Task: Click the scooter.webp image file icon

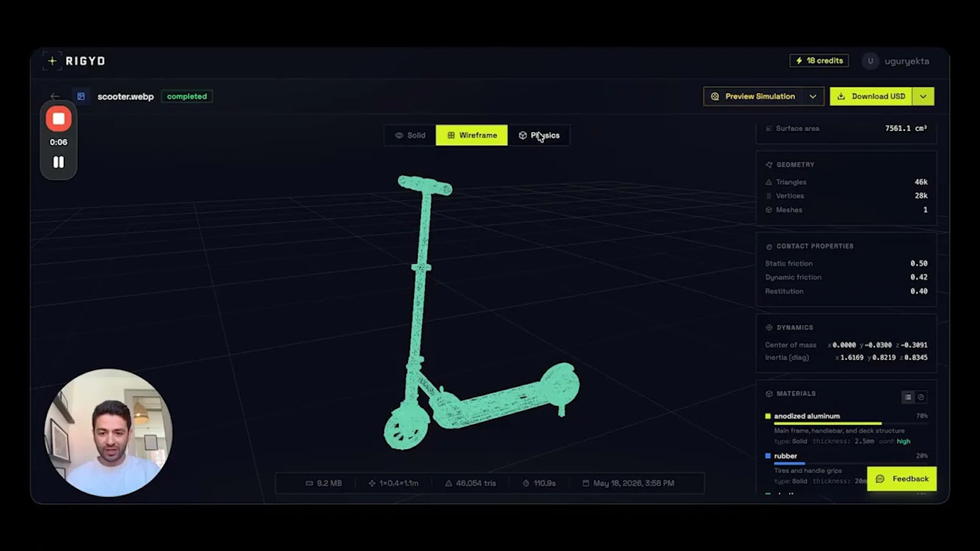Action: [81, 96]
